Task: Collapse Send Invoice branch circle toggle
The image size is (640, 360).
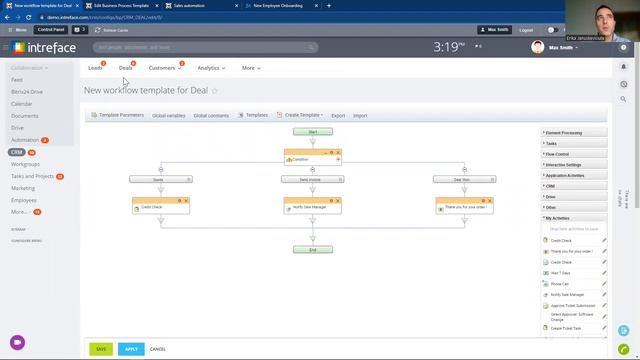Action: pos(313,169)
